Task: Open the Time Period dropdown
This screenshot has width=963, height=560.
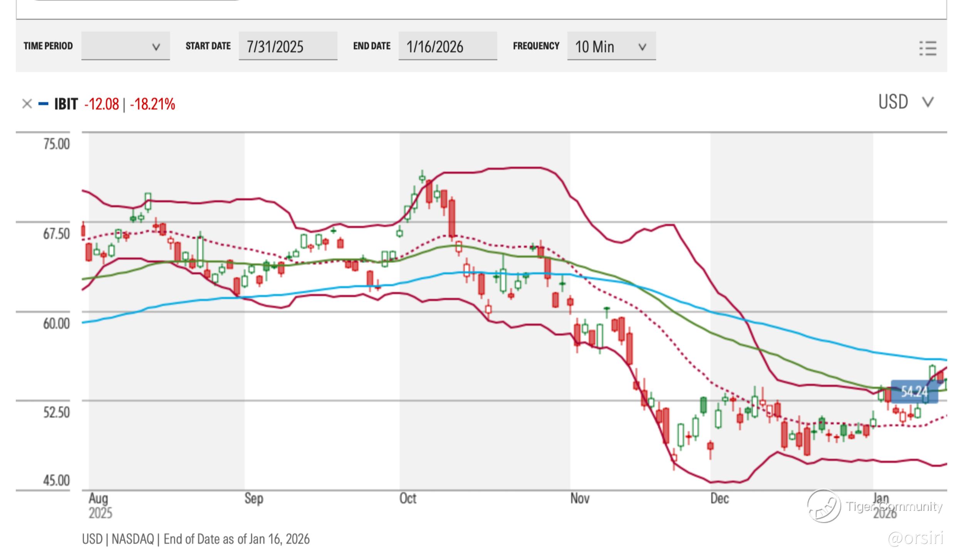Action: click(125, 46)
